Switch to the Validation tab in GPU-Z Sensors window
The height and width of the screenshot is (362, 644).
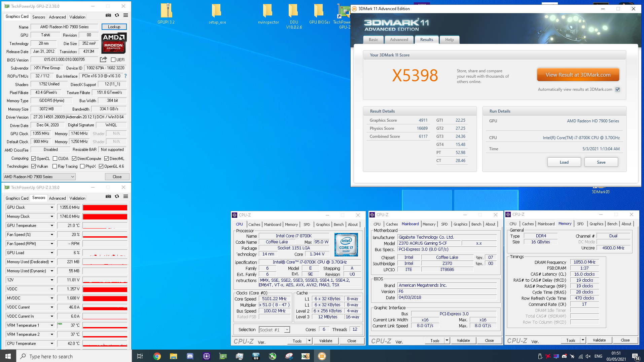coord(77,198)
